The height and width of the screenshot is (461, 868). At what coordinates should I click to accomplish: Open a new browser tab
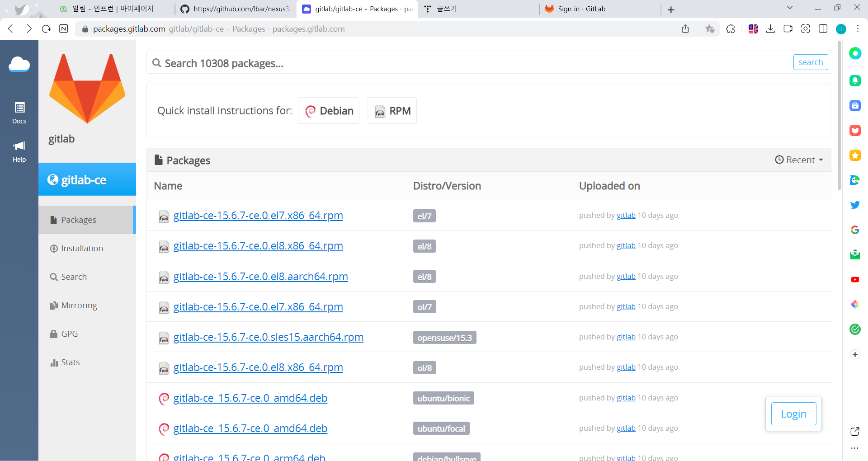pos(671,9)
